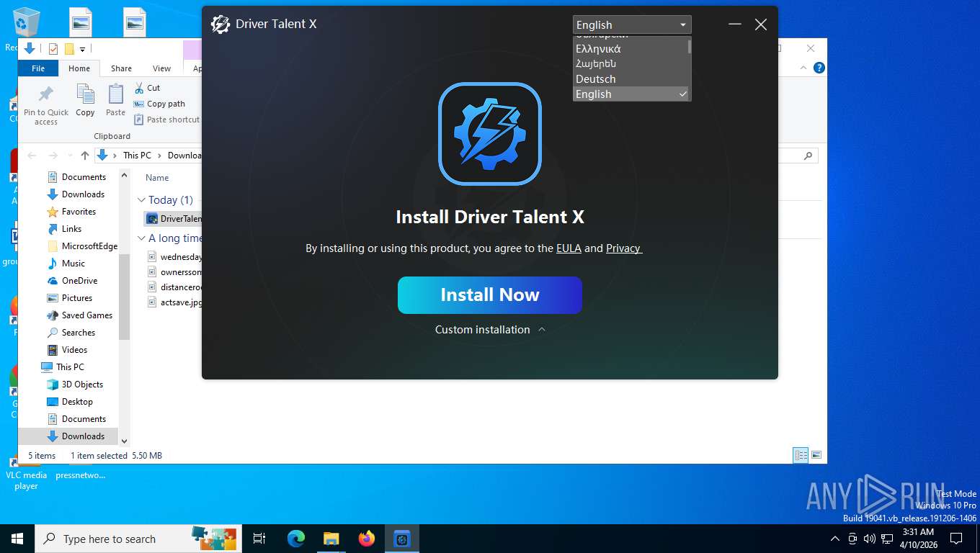Select Ελληνικά in language list
The height and width of the screenshot is (553, 980).
coord(631,49)
